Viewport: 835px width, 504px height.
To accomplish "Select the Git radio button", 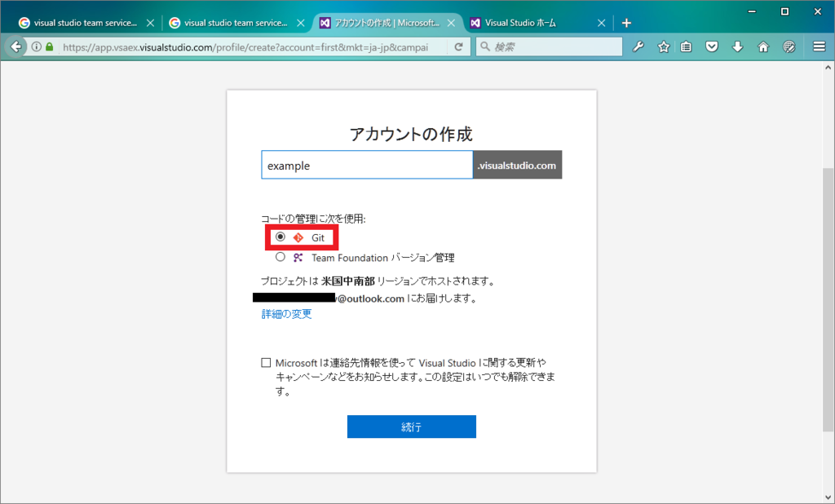I will (x=281, y=237).
